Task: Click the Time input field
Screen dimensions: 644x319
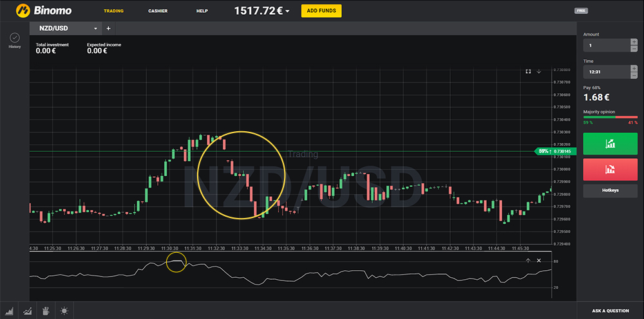Action: coord(605,71)
